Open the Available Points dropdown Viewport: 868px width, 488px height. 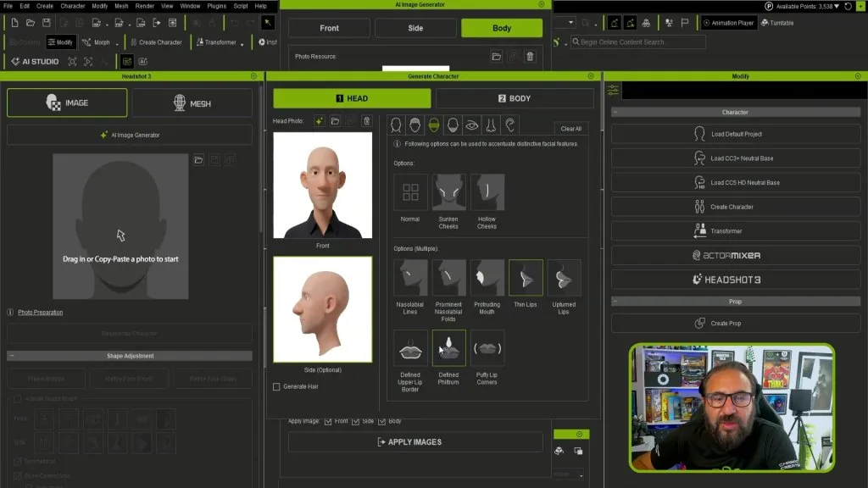pos(837,6)
